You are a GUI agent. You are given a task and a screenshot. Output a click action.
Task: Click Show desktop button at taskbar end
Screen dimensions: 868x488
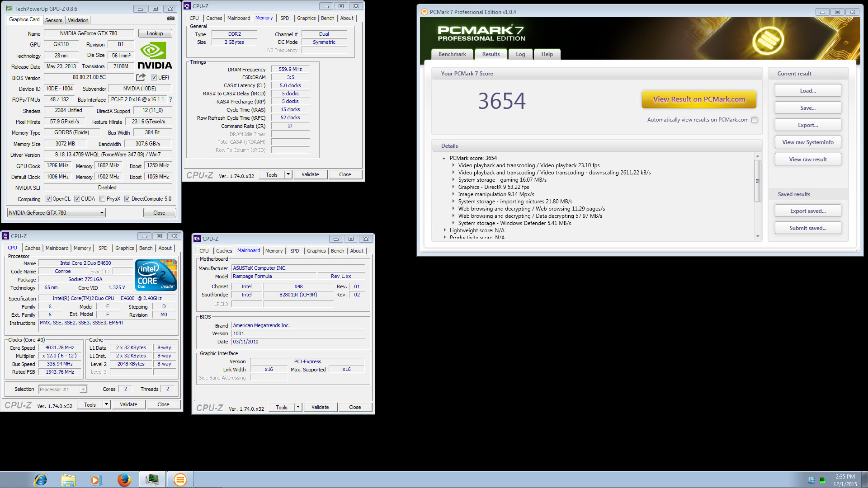(x=864, y=479)
